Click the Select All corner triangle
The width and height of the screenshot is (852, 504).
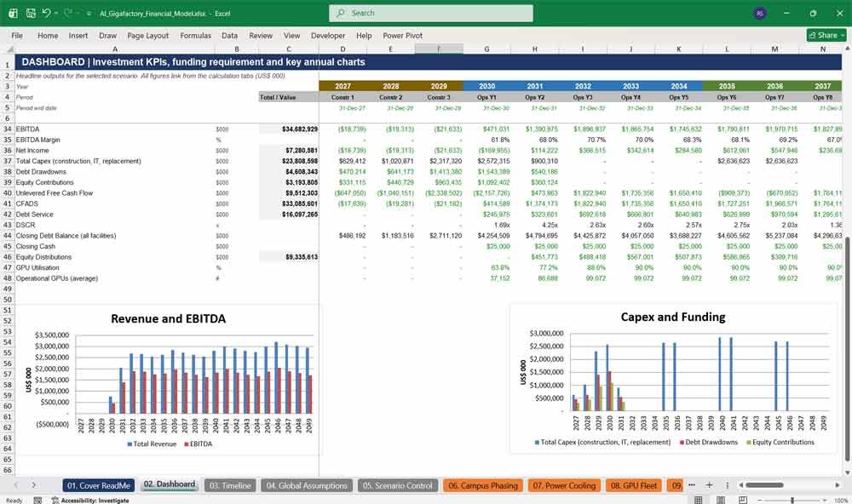point(9,49)
